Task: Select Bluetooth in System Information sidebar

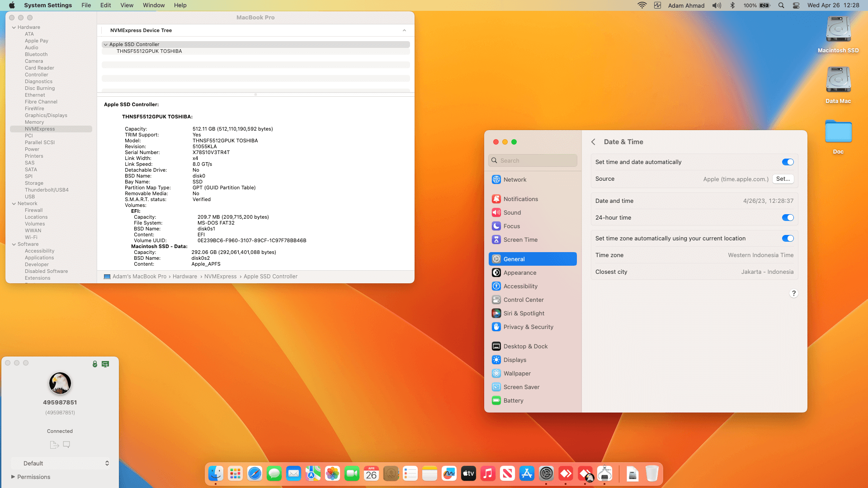Action: [x=36, y=55]
